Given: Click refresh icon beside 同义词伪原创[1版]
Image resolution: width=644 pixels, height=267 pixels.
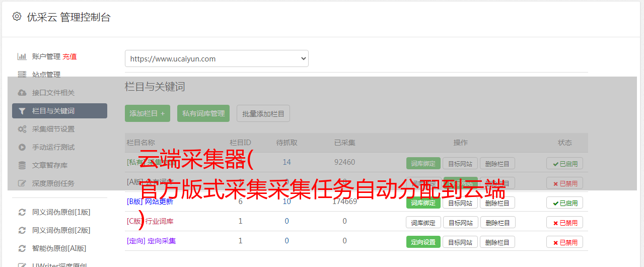Looking at the screenshot, I should click(22, 212).
